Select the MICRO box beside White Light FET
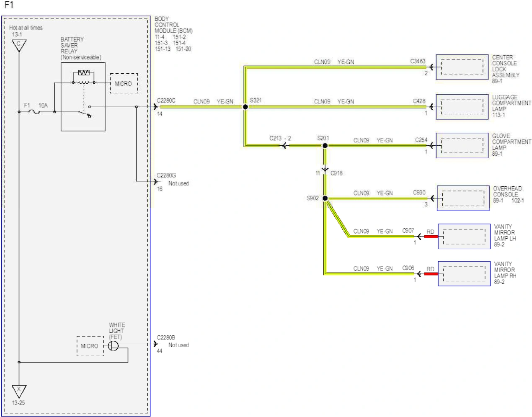Image resolution: width=532 pixels, height=417 pixels. (90, 346)
